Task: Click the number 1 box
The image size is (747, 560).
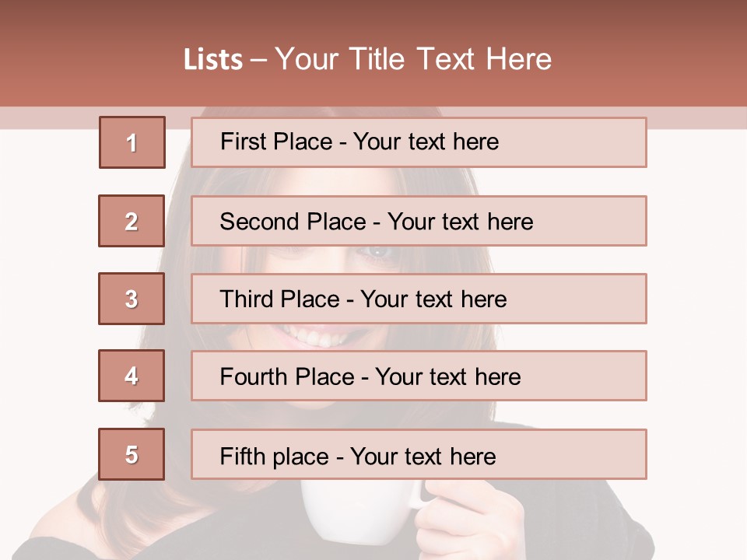Action: tap(132, 142)
